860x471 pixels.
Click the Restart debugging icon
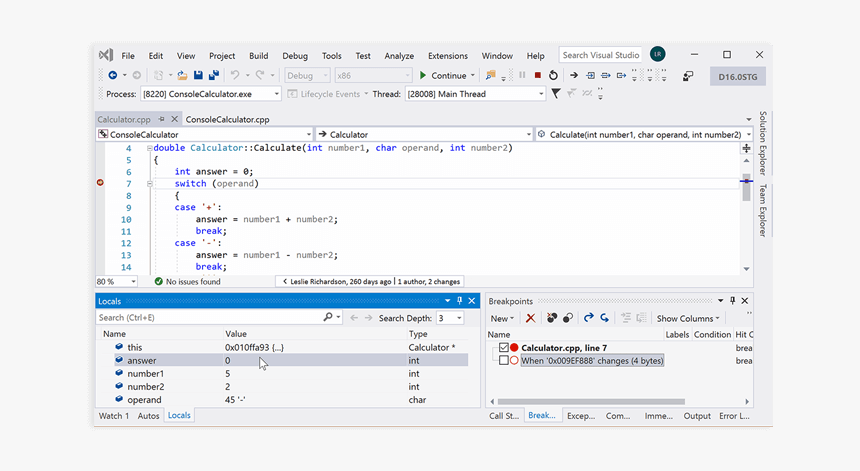coord(553,75)
